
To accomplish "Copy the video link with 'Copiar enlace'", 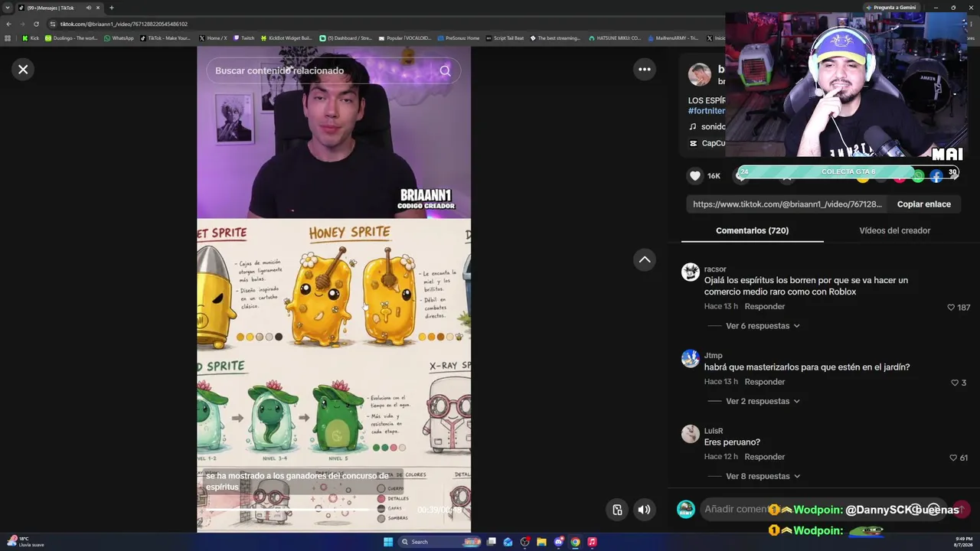I will coord(923,204).
